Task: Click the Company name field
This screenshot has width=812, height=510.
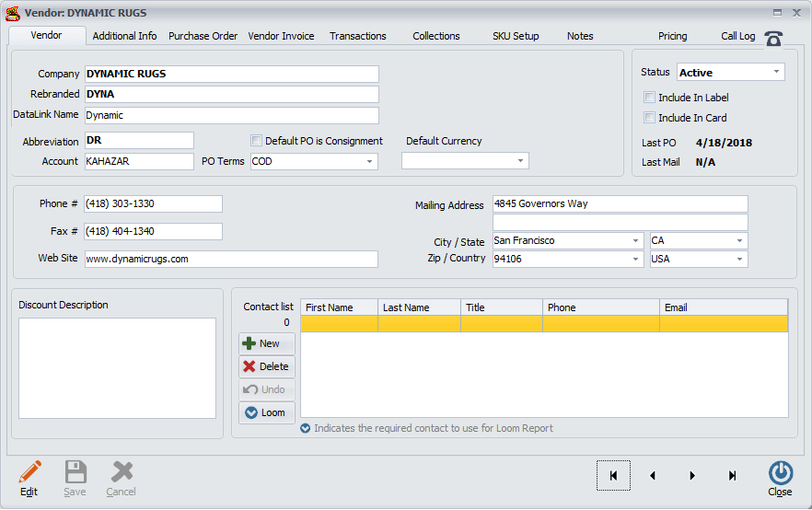Action: pyautogui.click(x=231, y=74)
